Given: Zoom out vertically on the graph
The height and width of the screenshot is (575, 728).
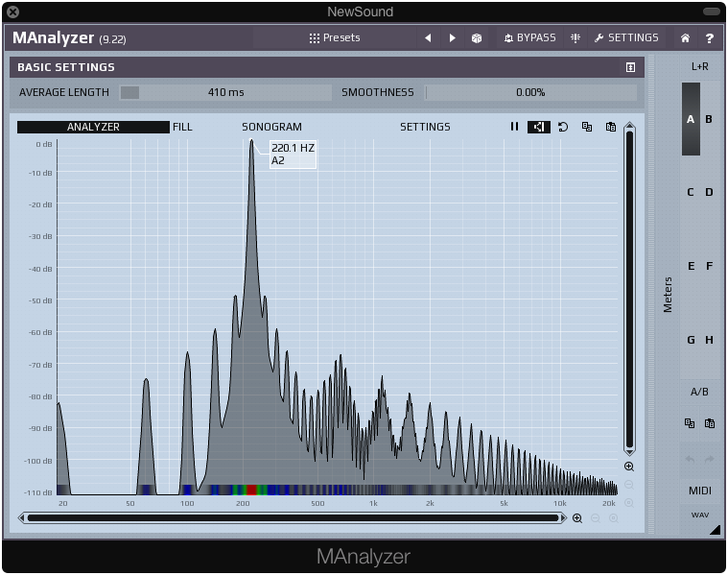Looking at the screenshot, I should [629, 485].
